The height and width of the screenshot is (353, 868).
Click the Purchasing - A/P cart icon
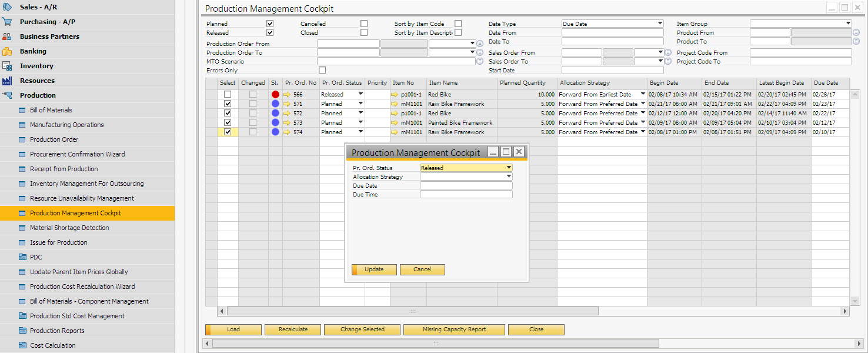coord(7,22)
